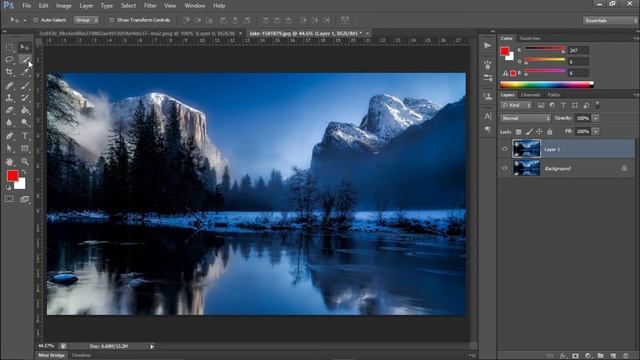Toggle lock transparent pixels
The image size is (640, 360).
tap(518, 132)
